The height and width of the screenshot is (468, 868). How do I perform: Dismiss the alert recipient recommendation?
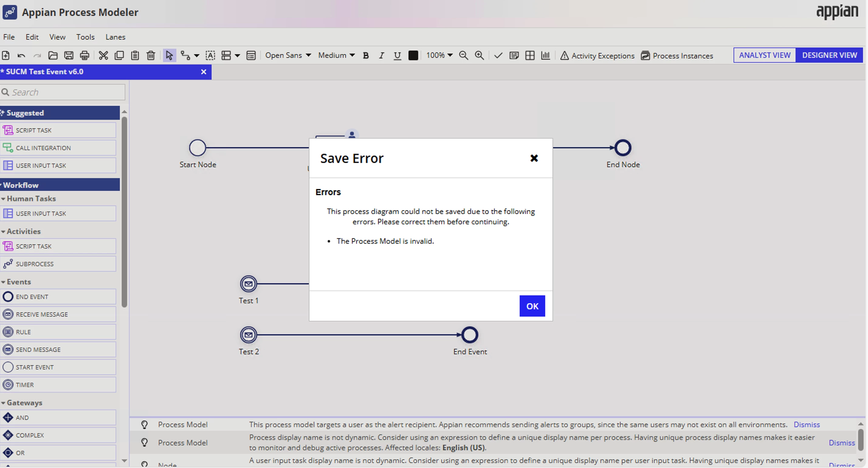tap(807, 424)
